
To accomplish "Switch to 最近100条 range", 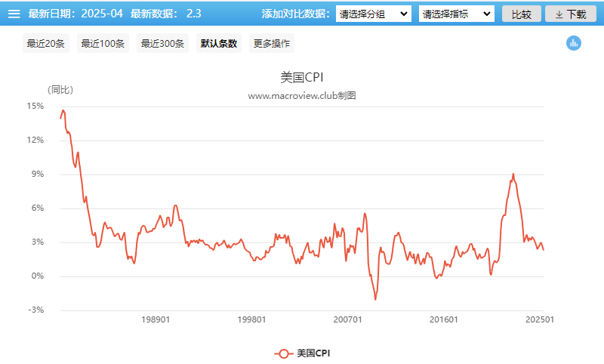I will 103,44.
